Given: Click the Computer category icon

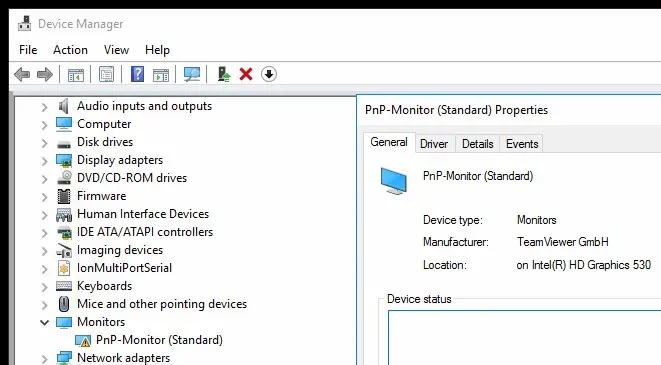Looking at the screenshot, I should click(x=64, y=124).
